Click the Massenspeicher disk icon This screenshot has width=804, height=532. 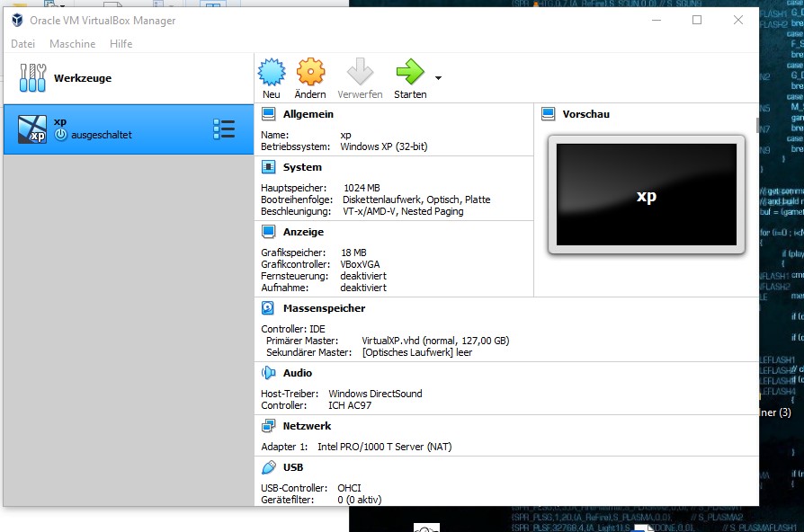coord(268,308)
